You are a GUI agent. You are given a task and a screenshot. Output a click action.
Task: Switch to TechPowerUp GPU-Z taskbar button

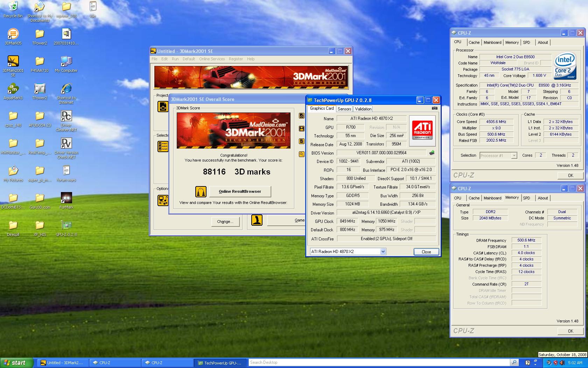(x=219, y=363)
